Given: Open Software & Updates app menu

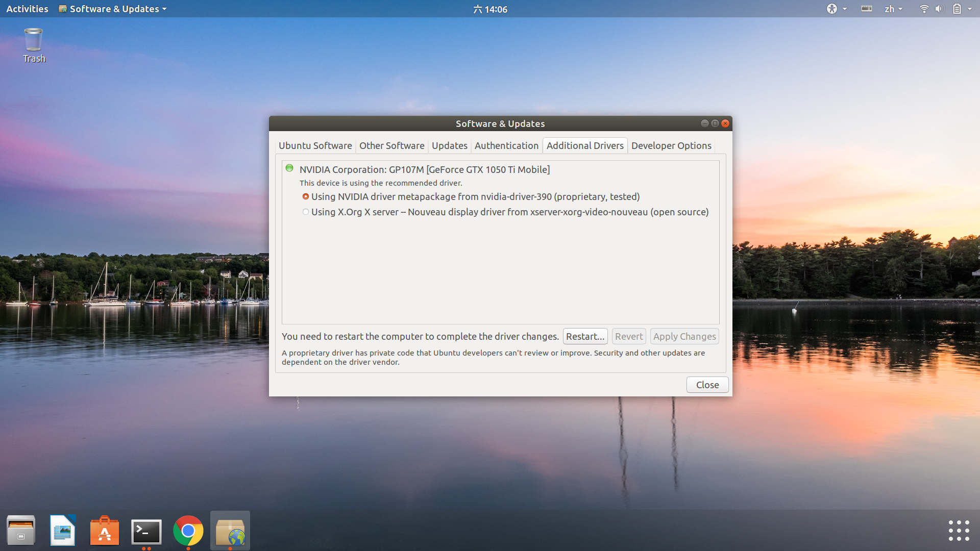Looking at the screenshot, I should pos(113,9).
